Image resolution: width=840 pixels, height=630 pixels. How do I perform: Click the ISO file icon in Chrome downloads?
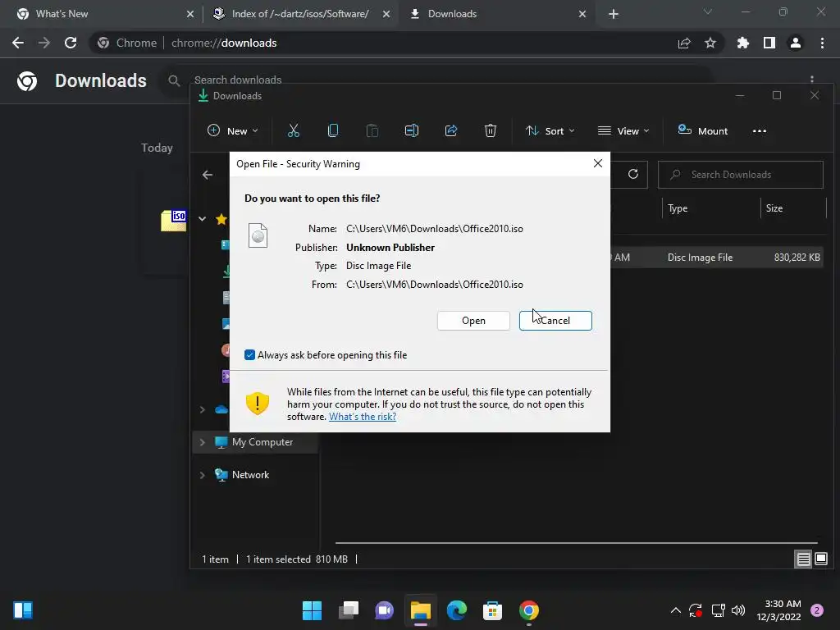coord(174,220)
